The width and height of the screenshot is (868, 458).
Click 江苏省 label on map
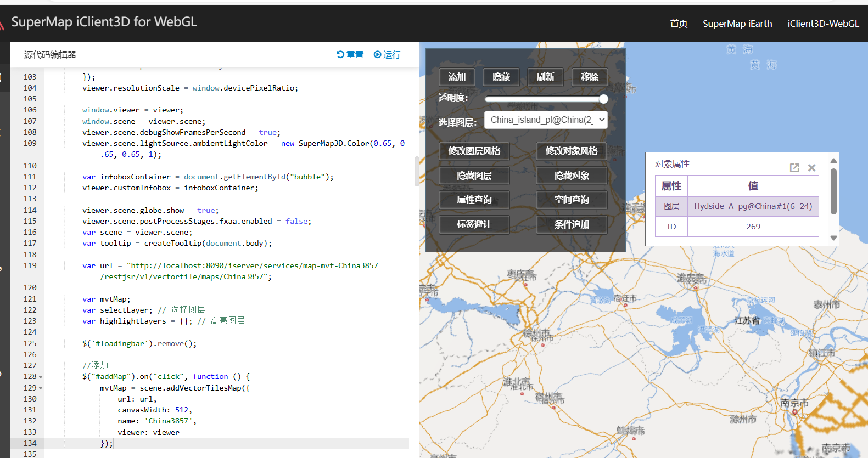coord(747,320)
